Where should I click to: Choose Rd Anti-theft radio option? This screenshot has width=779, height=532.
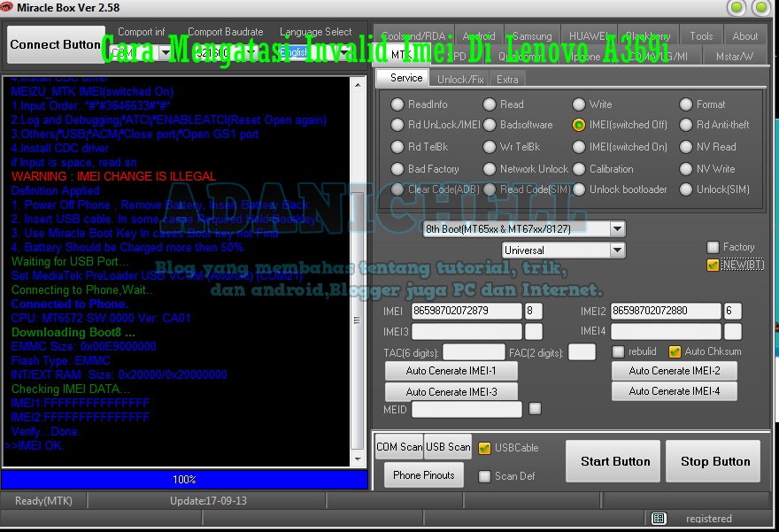(x=685, y=125)
